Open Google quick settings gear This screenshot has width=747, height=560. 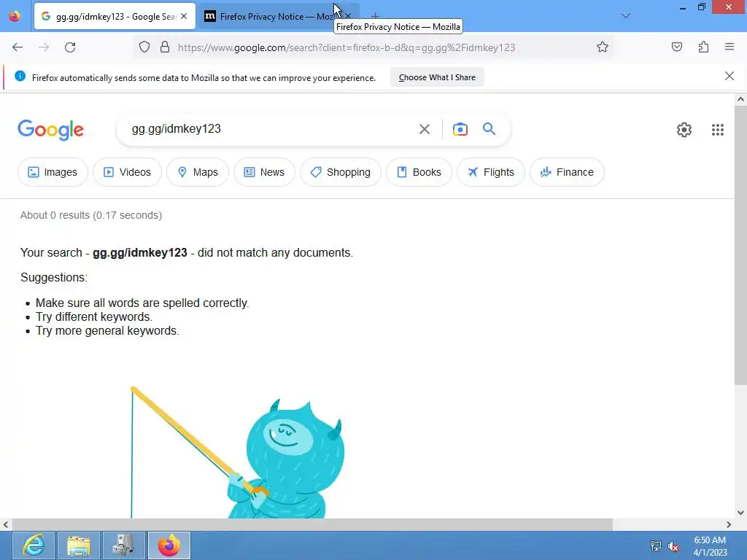coord(684,130)
